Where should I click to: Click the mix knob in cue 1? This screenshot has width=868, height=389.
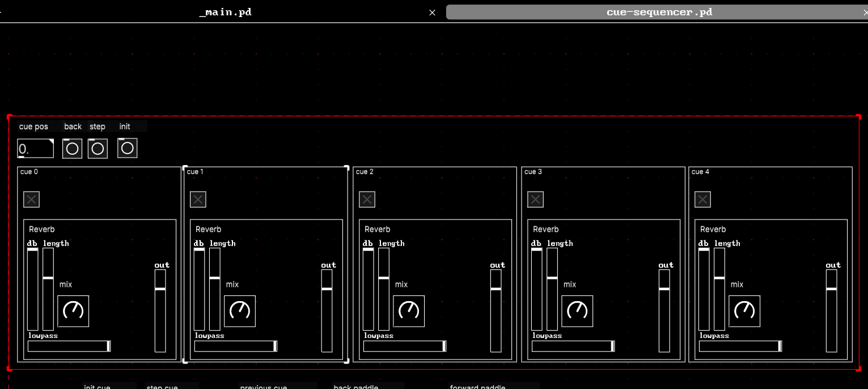[x=239, y=311]
